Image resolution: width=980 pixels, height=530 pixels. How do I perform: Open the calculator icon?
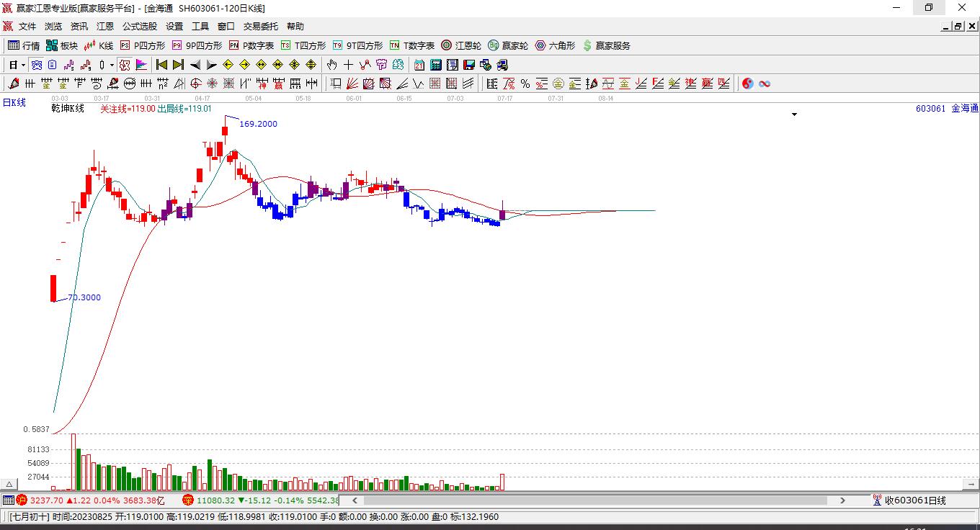click(x=436, y=65)
